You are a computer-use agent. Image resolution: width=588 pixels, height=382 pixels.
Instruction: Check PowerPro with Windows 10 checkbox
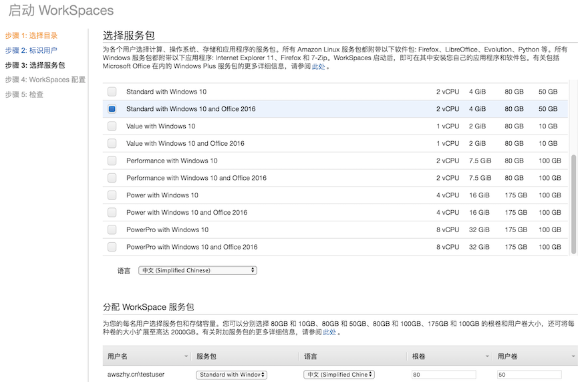tap(112, 230)
